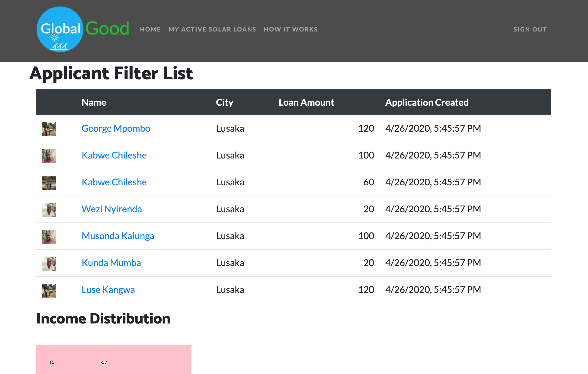Screen dimensions: 588x374
Task: Open Luse Kangwa's applicant link
Action: click(x=108, y=290)
